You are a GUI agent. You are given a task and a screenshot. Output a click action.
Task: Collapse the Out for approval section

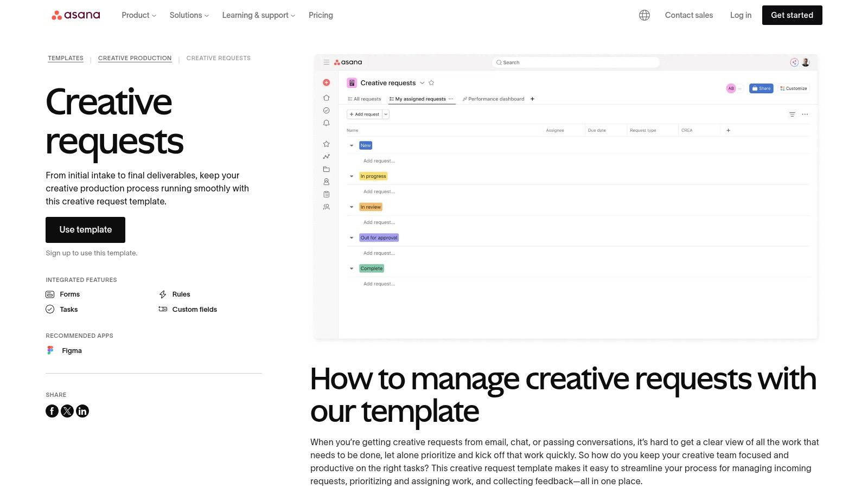pos(352,237)
